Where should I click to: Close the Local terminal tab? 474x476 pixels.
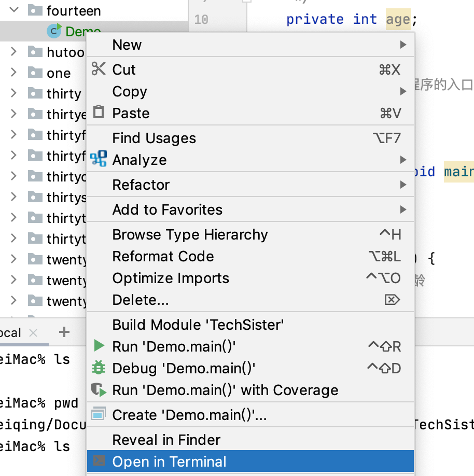point(33,333)
